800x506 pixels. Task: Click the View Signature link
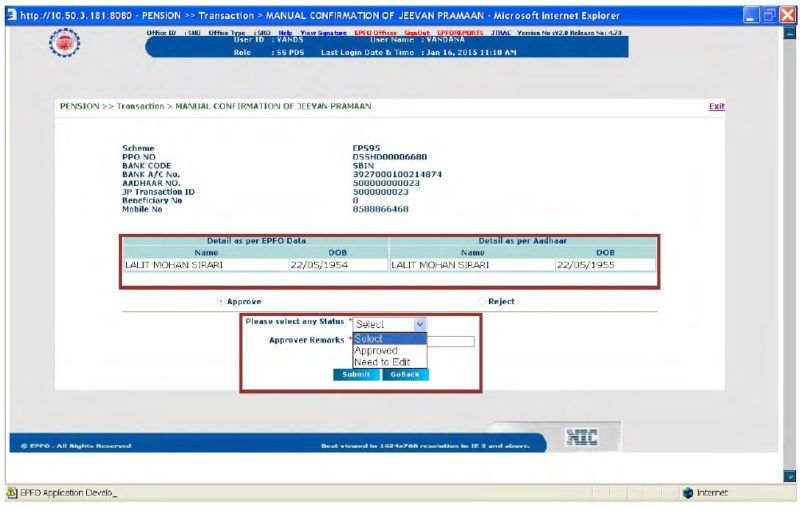[x=322, y=33]
